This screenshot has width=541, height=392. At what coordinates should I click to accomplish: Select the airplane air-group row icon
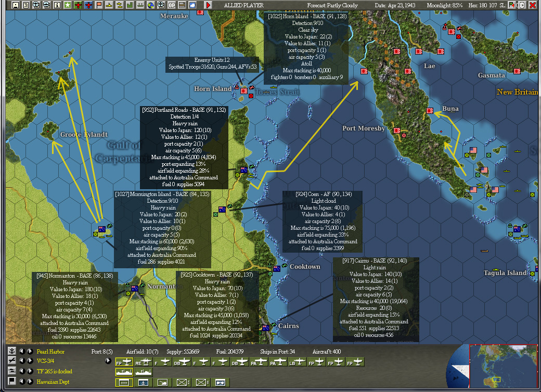[x=12, y=361]
